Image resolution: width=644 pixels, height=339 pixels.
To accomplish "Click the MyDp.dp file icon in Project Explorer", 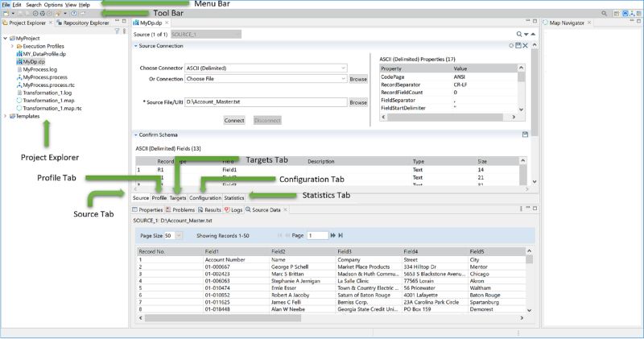I will (19, 62).
